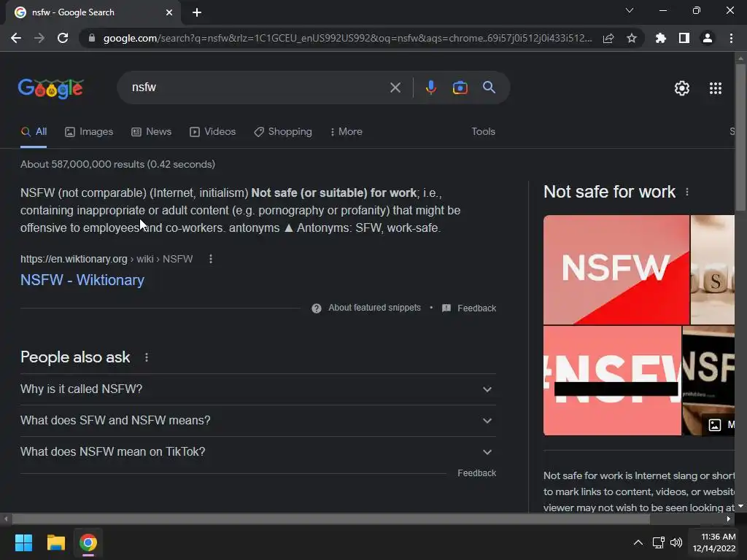
Task: Click into the nsfw search field
Action: 258,87
